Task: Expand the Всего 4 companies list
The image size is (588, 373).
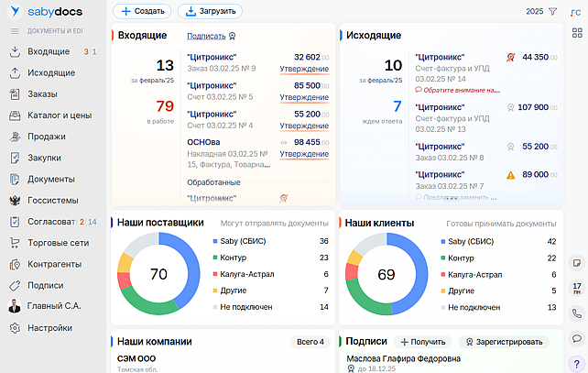Action: pos(310,342)
